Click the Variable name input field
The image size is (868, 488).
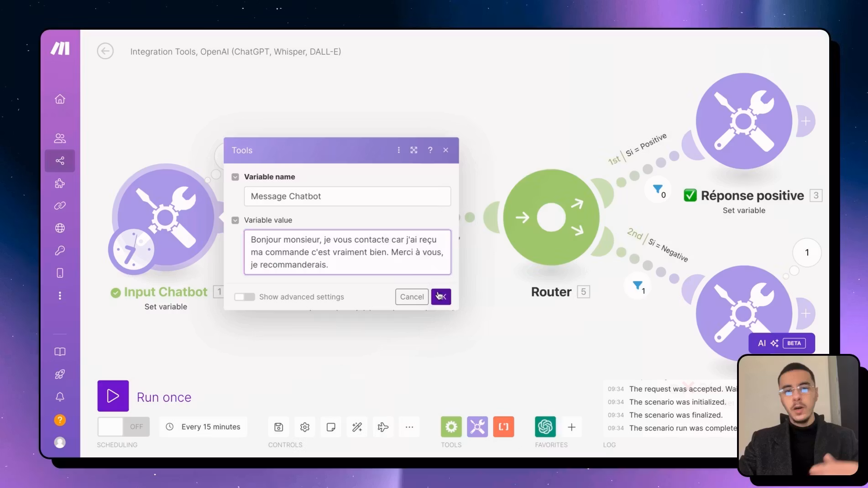[347, 197]
